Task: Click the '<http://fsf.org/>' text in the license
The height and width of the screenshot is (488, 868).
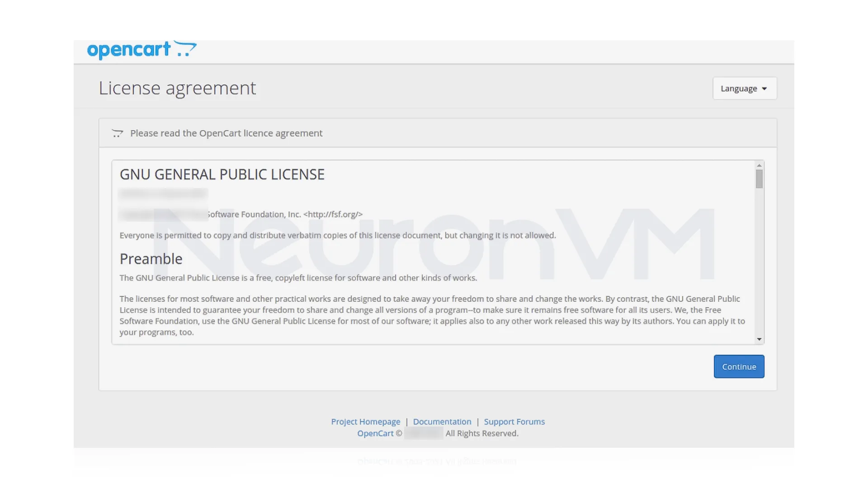Action: point(333,214)
